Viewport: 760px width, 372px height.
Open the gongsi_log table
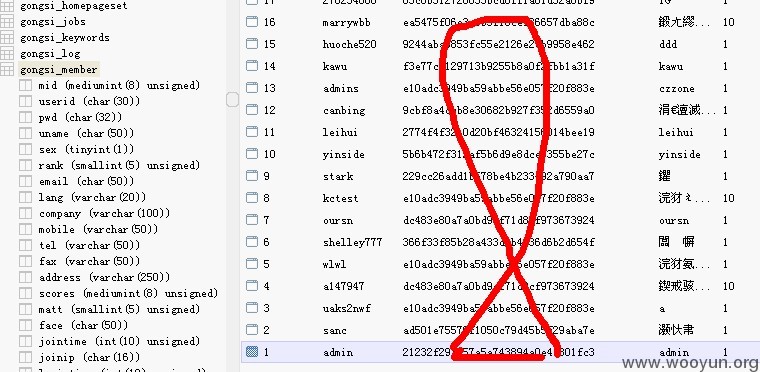tap(50, 54)
